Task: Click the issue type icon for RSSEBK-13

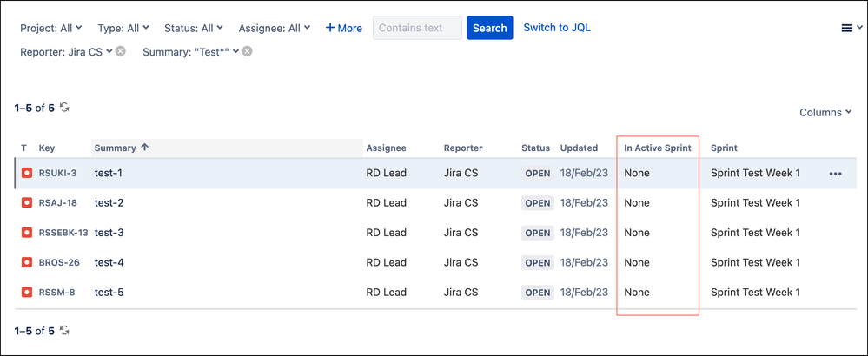Action: pos(27,233)
